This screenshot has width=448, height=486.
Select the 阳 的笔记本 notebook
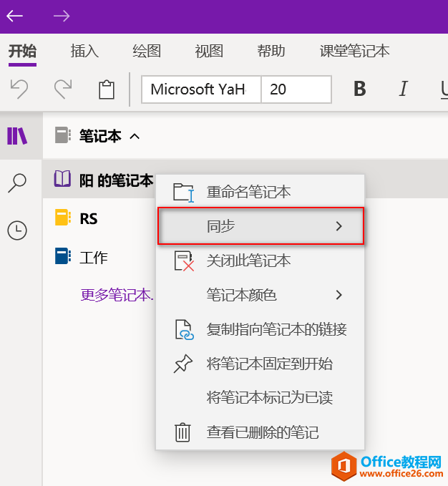tap(117, 180)
